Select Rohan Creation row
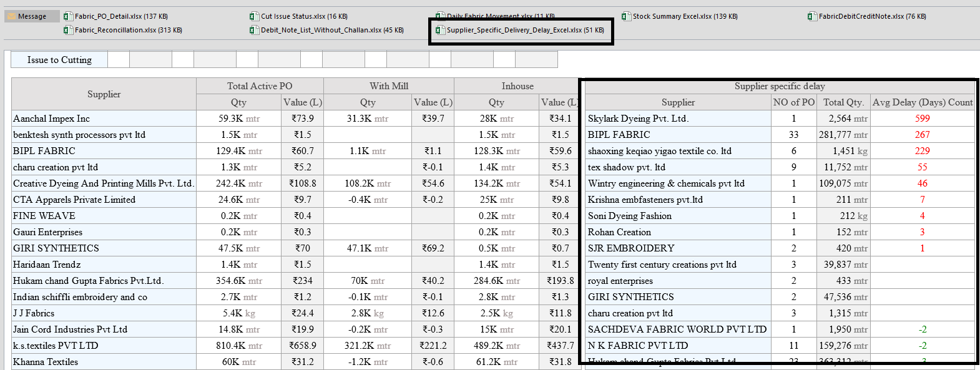This screenshot has height=370, width=980. pyautogui.click(x=678, y=232)
